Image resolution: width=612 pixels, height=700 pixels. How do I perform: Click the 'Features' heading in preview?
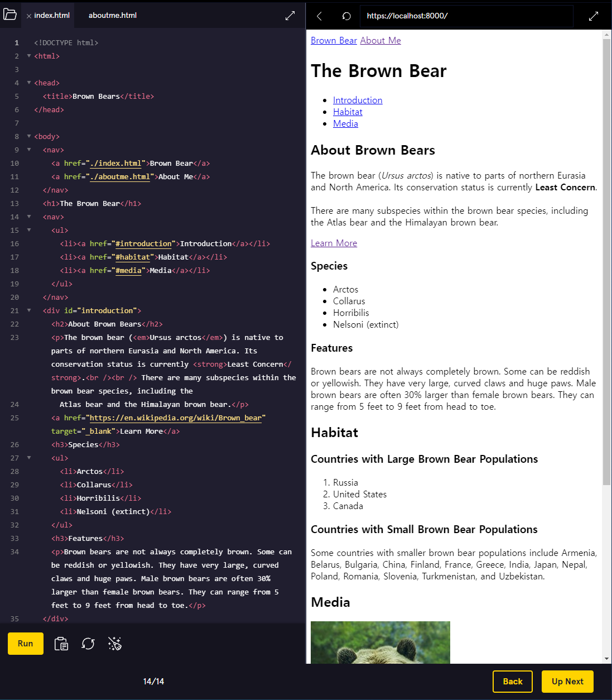[x=332, y=348]
